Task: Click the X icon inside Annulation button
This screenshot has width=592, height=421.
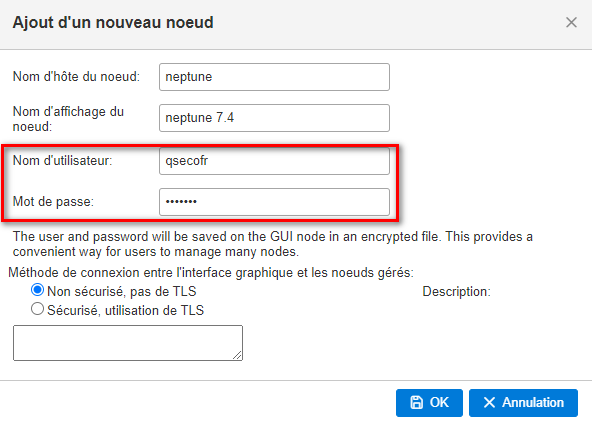Action: (x=489, y=402)
